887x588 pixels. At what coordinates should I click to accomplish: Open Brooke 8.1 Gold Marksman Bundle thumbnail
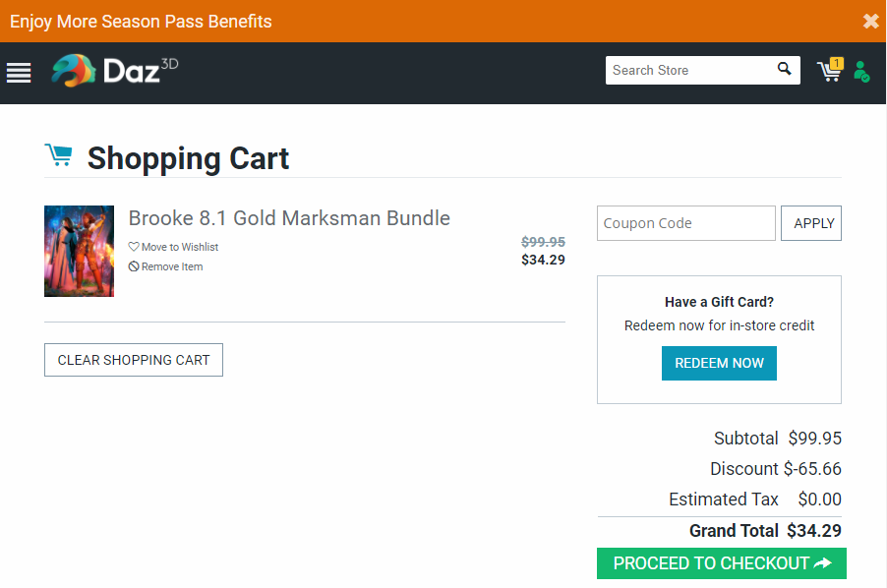point(79,251)
